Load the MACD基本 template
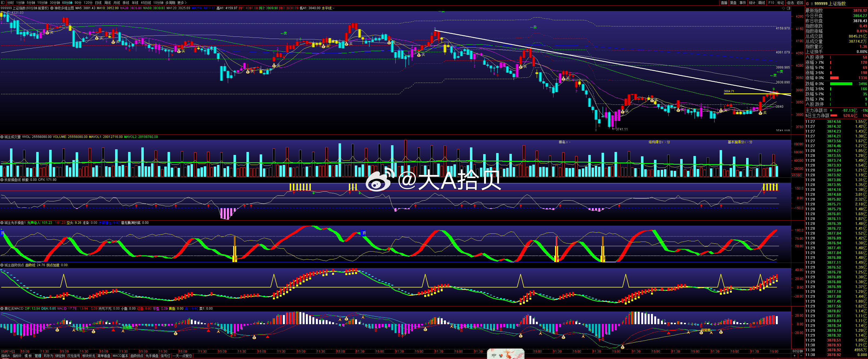 pos(120,356)
